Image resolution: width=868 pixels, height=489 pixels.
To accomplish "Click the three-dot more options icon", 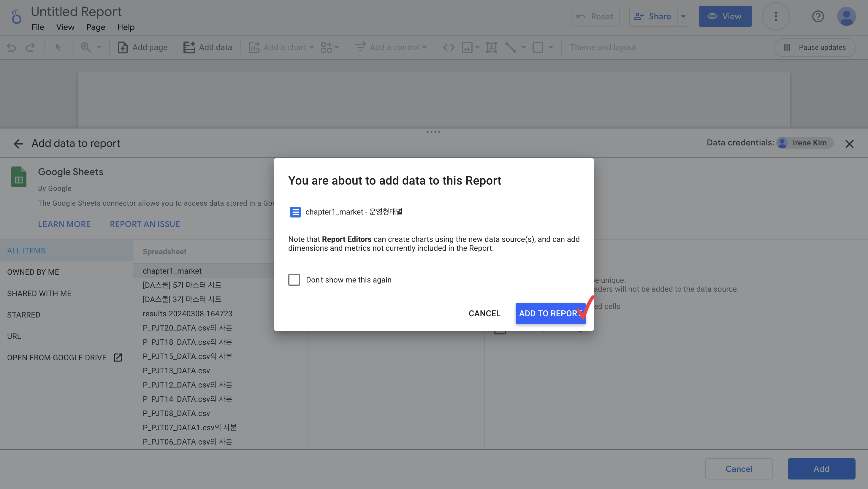I will tap(776, 16).
